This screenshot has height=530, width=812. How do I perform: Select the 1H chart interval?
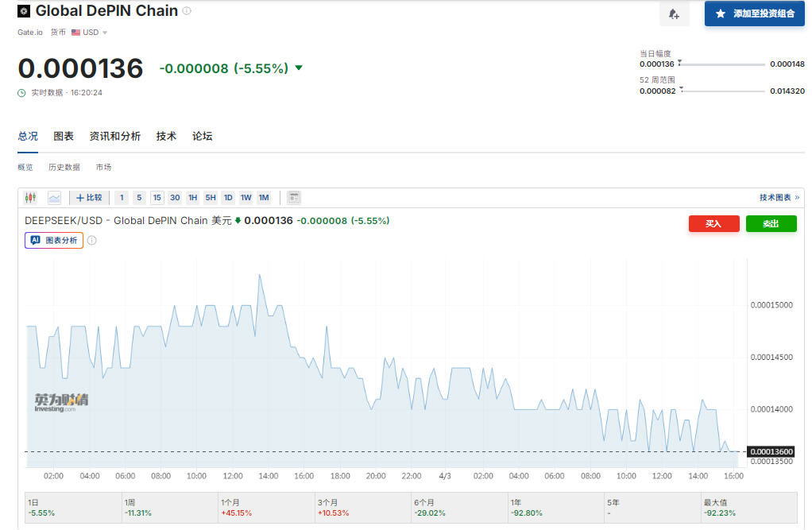click(192, 198)
